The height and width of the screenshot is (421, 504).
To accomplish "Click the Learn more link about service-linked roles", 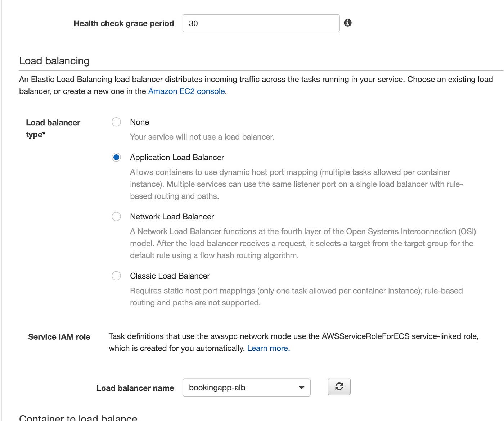I will tap(269, 348).
